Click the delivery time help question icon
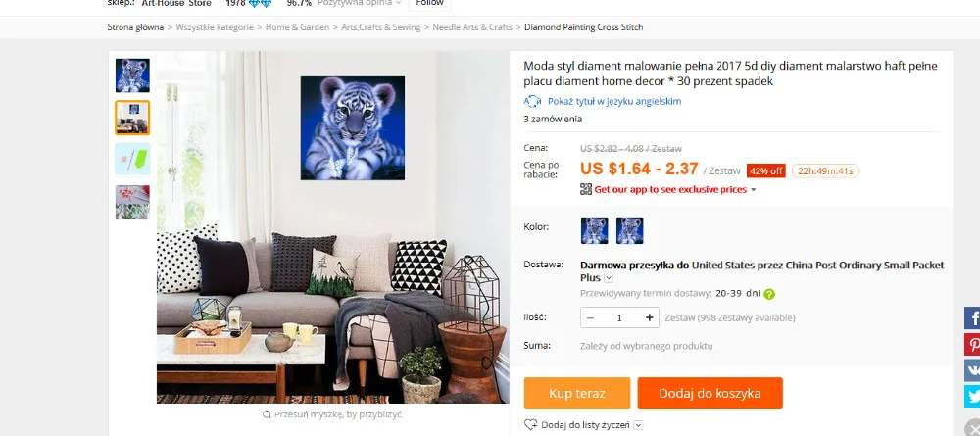 (768, 294)
